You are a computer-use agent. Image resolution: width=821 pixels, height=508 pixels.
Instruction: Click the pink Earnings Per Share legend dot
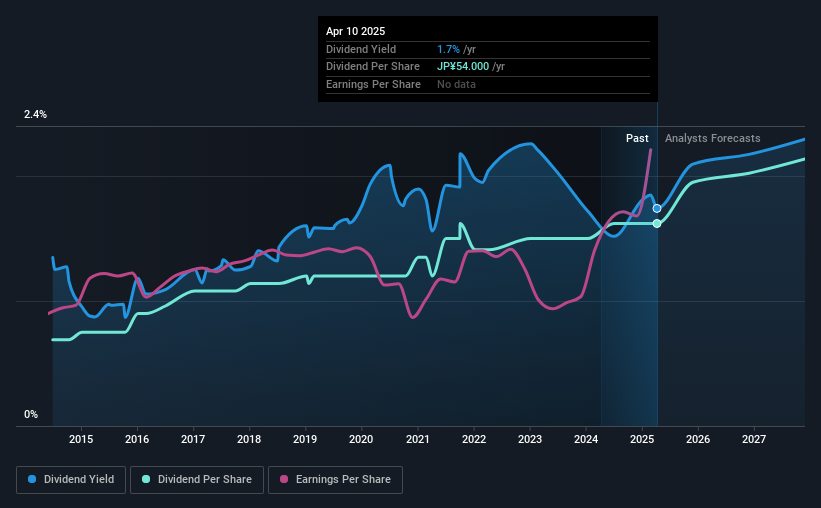[284, 479]
